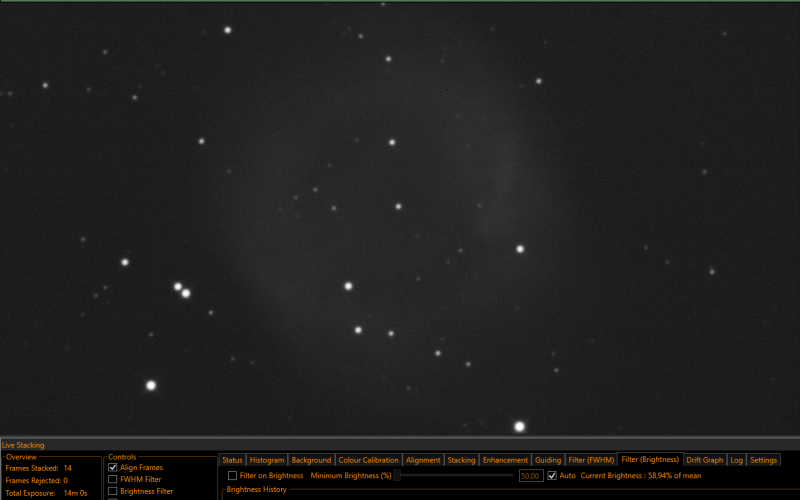Viewport: 800px width, 500px height.
Task: Go to the Stacking tab
Action: coord(461,460)
